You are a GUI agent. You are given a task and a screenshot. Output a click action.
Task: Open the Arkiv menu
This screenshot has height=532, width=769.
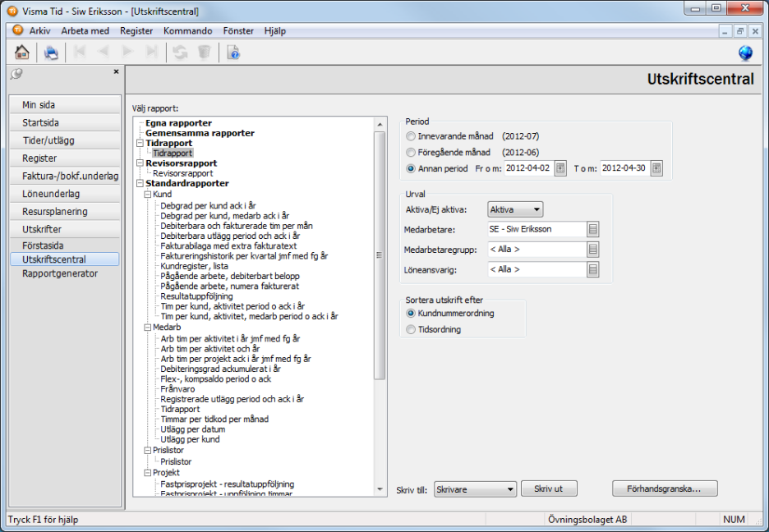(x=39, y=31)
